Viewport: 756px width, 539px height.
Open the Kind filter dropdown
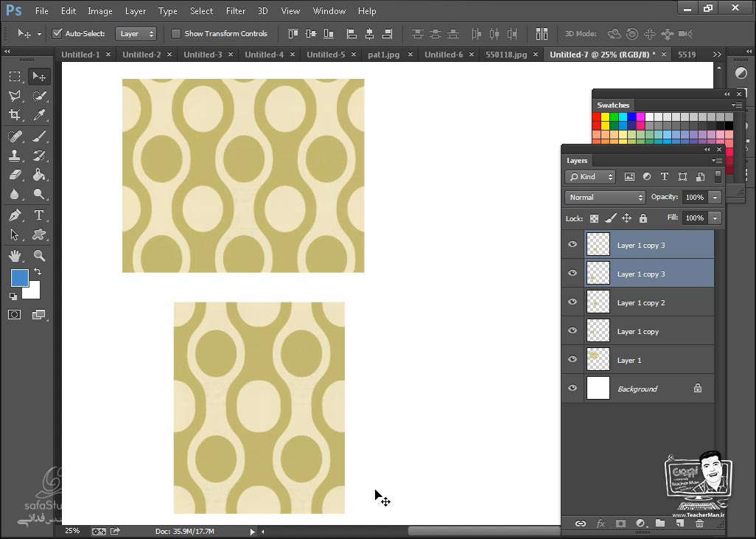(590, 177)
